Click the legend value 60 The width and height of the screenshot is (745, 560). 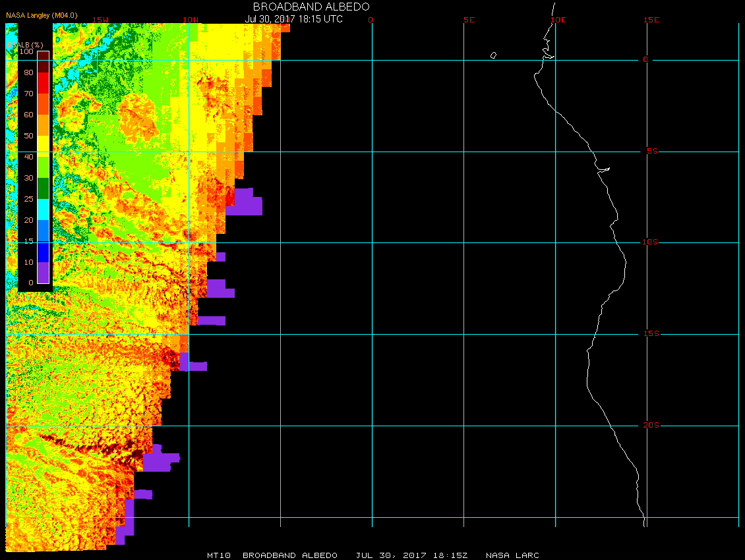click(x=28, y=115)
